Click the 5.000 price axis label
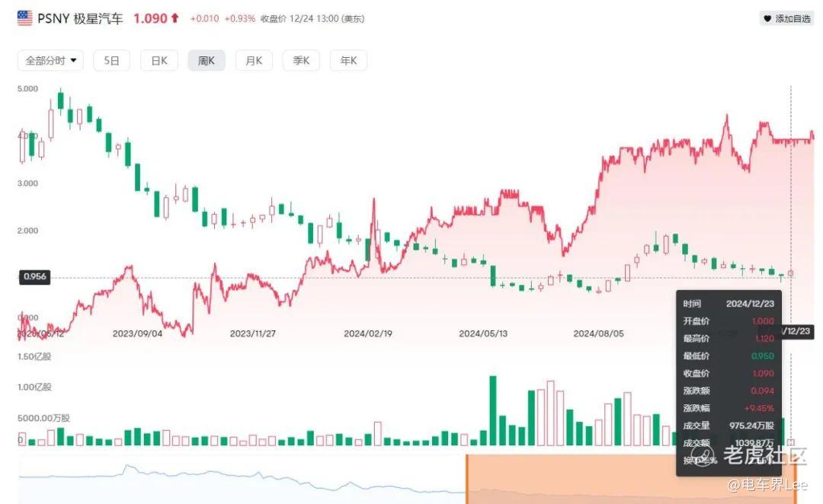The height and width of the screenshot is (504, 823). [x=28, y=88]
